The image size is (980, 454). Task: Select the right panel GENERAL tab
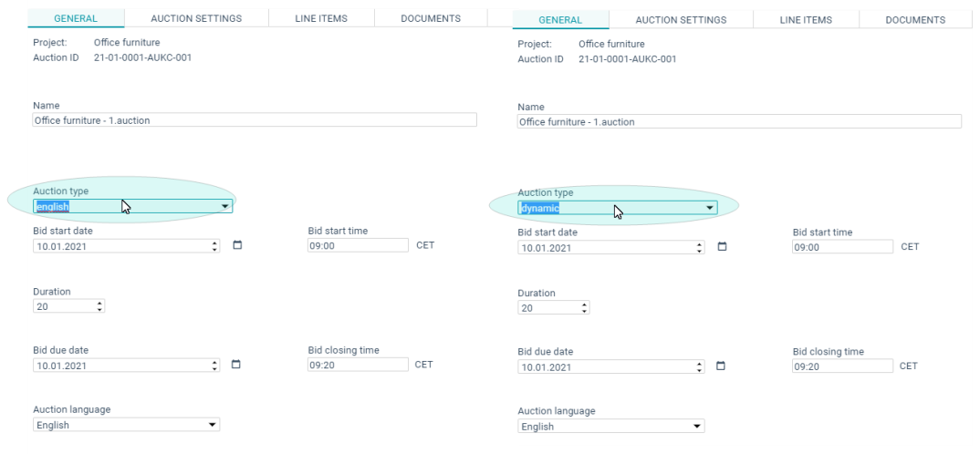(560, 20)
